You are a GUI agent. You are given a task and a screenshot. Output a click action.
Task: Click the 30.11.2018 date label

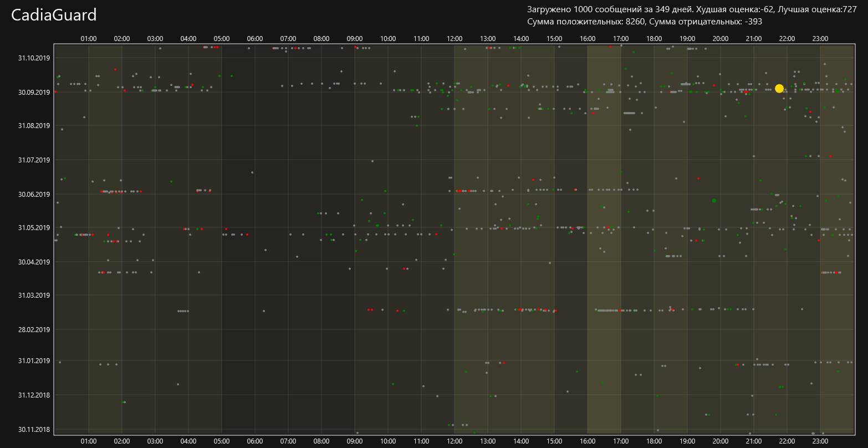(34, 429)
